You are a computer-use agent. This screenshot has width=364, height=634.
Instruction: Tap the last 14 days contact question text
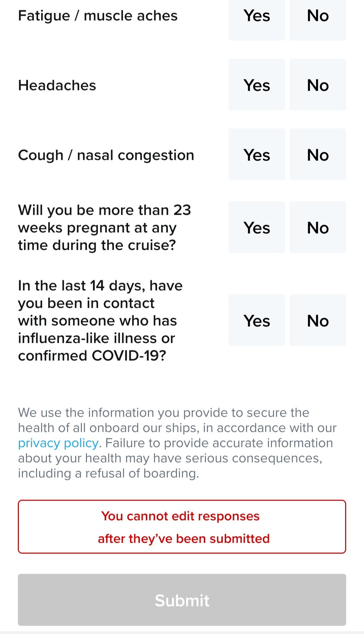point(100,321)
